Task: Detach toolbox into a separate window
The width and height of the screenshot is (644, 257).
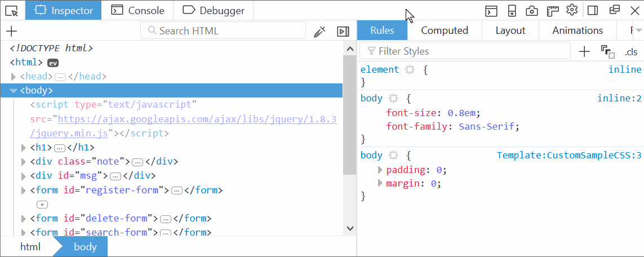Action: (x=614, y=10)
